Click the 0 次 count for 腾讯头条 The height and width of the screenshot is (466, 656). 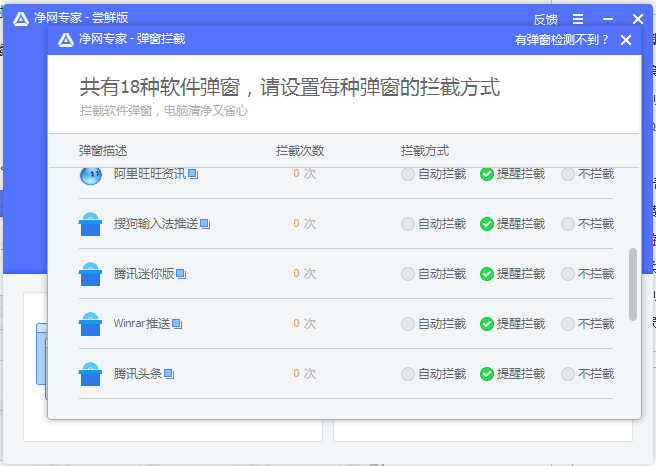305,374
